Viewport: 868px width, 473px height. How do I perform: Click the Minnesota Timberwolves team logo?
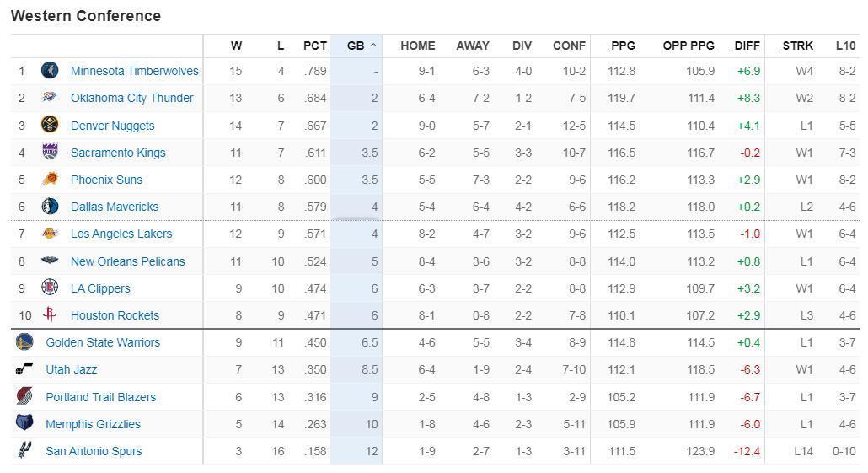click(50, 71)
